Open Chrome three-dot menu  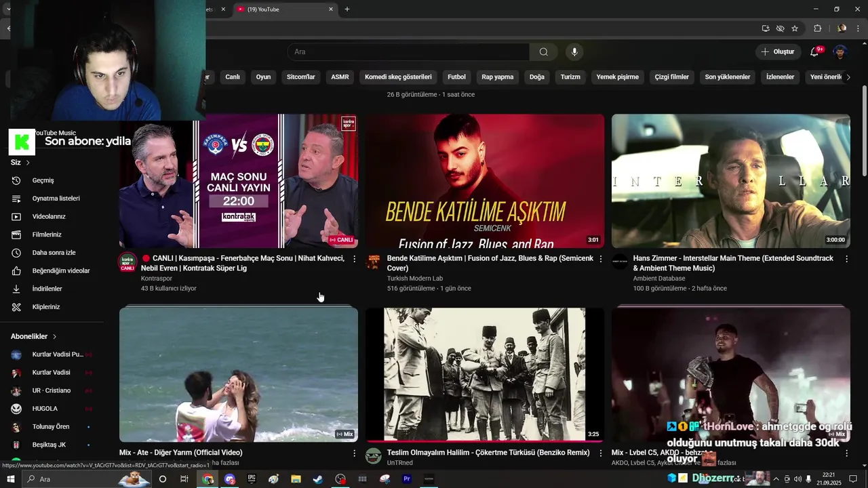point(857,28)
